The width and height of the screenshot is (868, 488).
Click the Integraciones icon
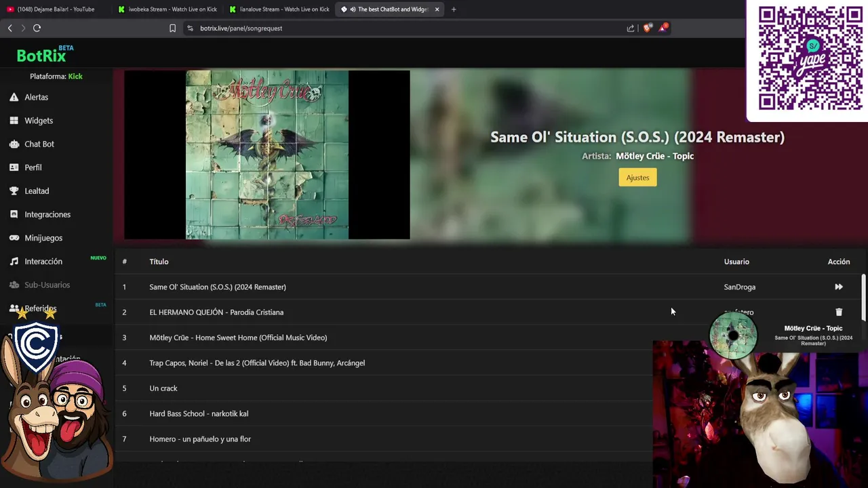click(x=14, y=214)
